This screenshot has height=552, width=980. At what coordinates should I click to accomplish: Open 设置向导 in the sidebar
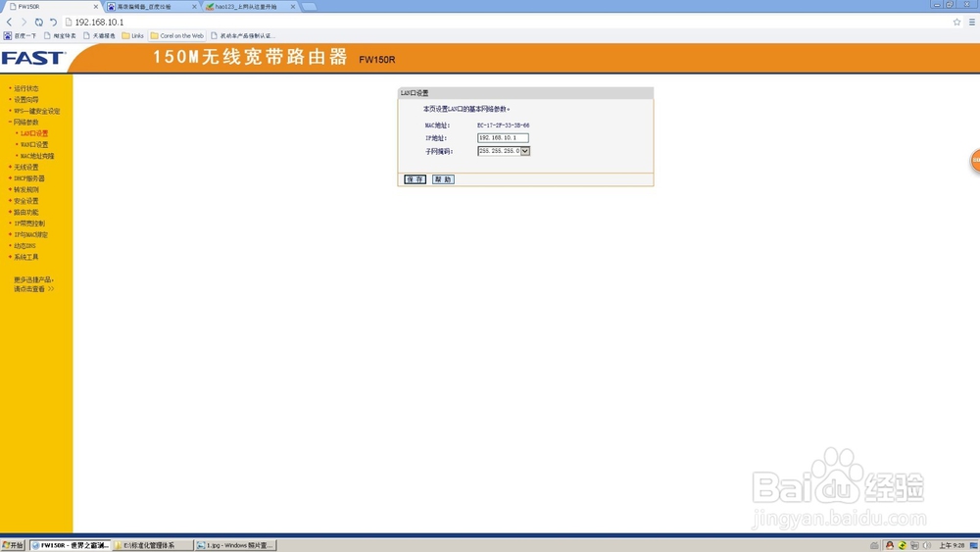point(26,99)
